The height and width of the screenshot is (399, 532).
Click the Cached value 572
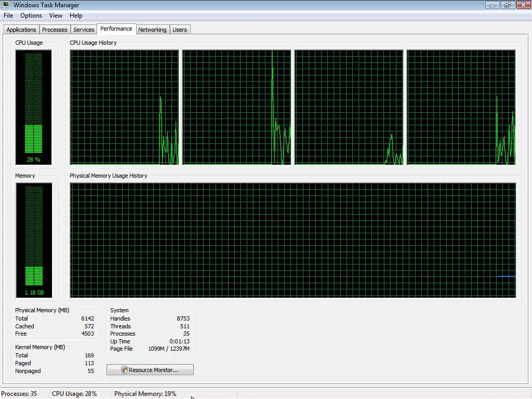coord(89,326)
